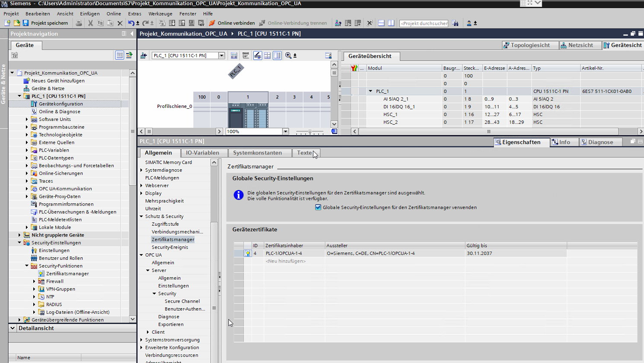Click the project tree view options icon
The width and height of the screenshot is (644, 363).
tap(119, 55)
